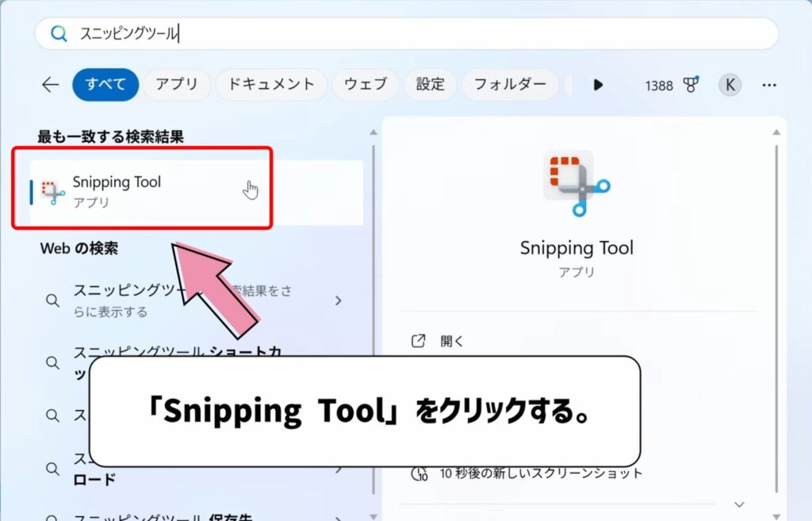Open the three-dot options menu
812x521 pixels.
point(768,85)
